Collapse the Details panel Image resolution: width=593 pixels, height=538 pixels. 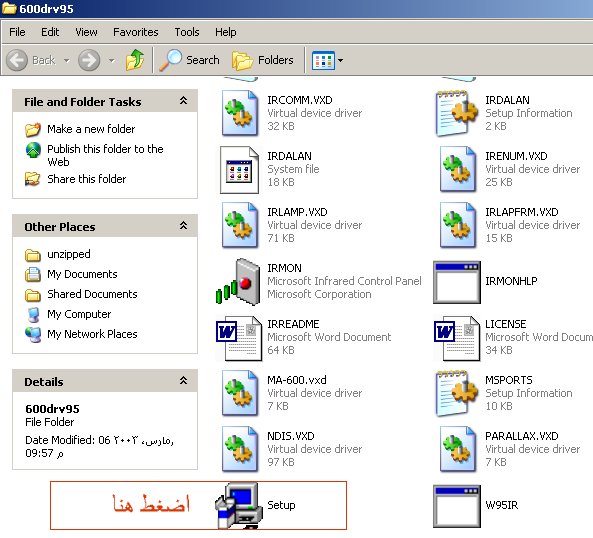tap(183, 381)
